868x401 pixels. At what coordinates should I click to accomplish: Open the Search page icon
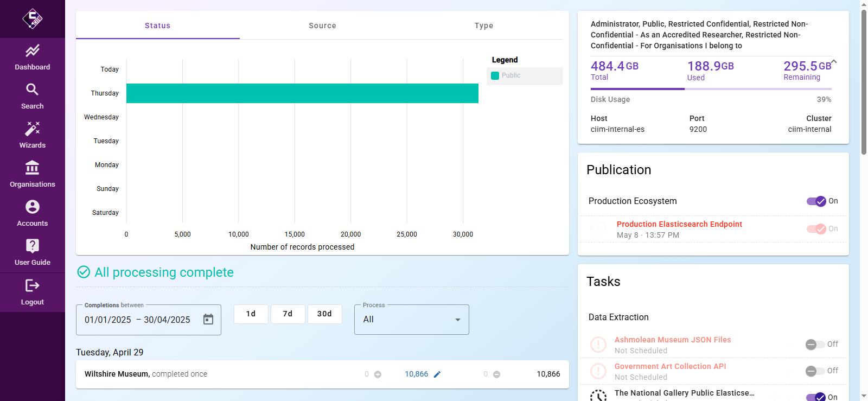pyautogui.click(x=33, y=90)
